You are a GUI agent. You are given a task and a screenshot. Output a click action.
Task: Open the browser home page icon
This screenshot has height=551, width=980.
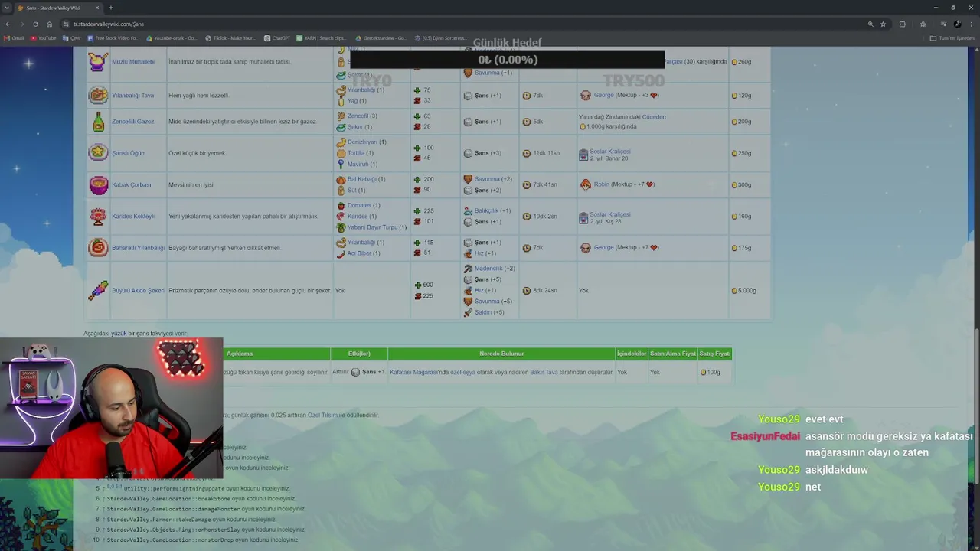pyautogui.click(x=49, y=24)
